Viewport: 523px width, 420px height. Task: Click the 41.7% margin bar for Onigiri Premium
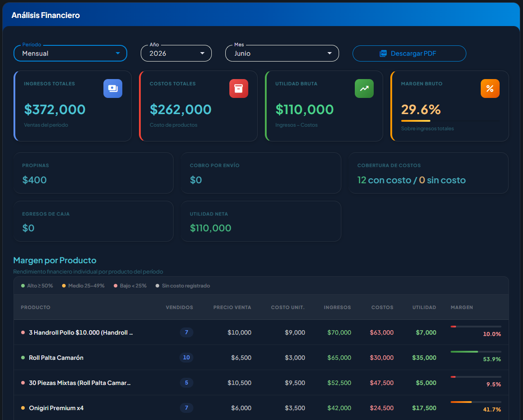476,402
